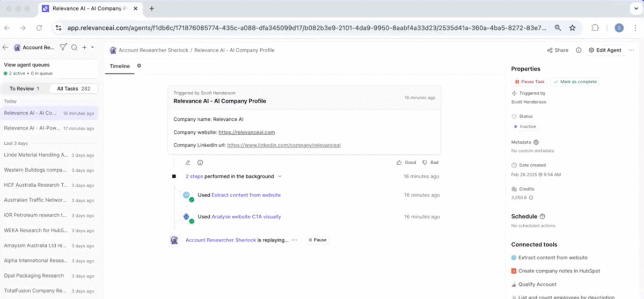The height and width of the screenshot is (299, 644).
Task: Select the Relevance AI - AI Co... task
Action: [49, 113]
